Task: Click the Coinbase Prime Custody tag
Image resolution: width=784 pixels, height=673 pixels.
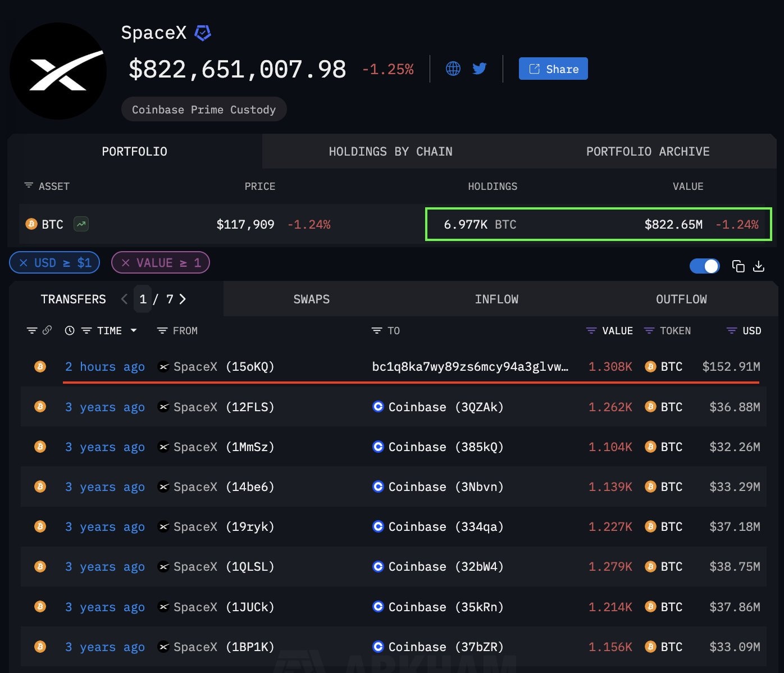Action: tap(204, 109)
